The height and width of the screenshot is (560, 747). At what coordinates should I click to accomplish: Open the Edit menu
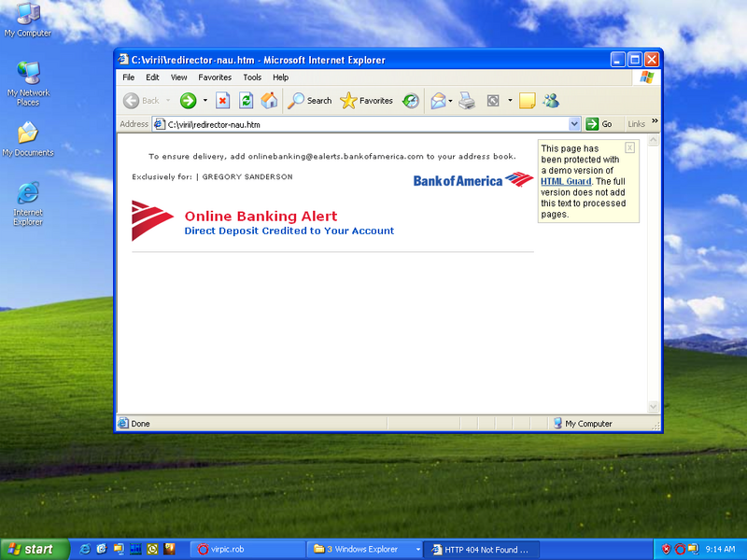click(x=152, y=77)
